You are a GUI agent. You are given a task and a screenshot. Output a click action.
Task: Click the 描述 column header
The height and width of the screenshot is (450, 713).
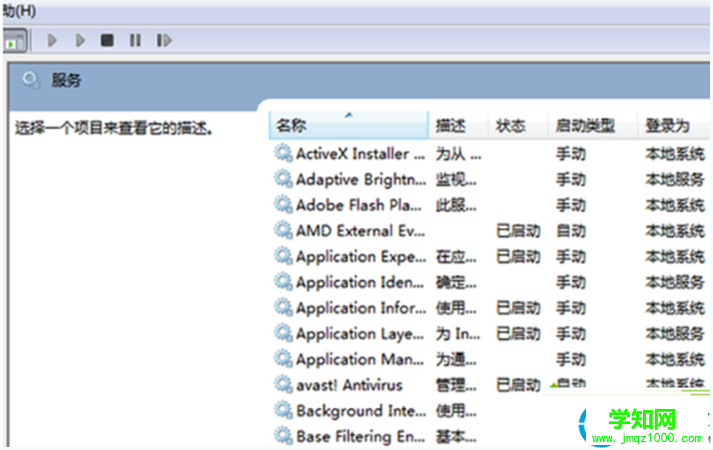pyautogui.click(x=451, y=126)
